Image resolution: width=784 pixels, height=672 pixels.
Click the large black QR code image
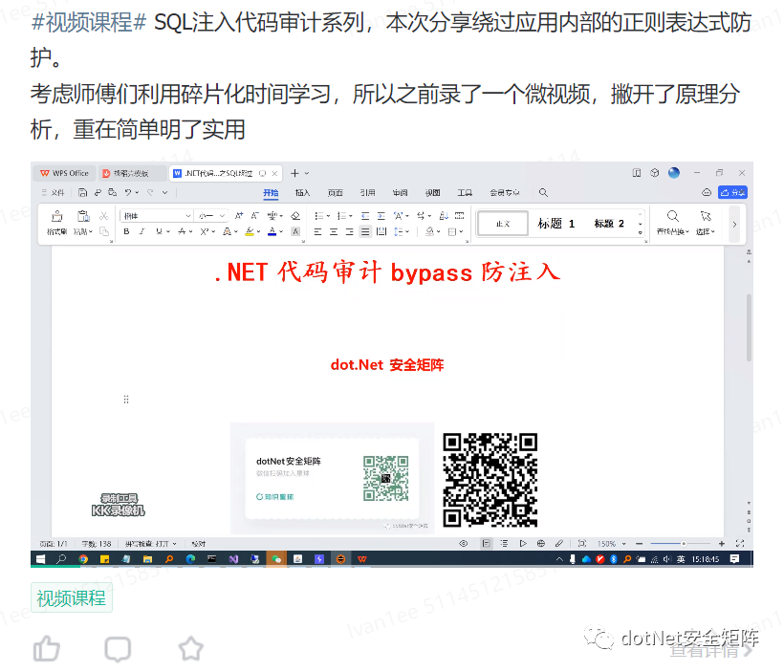tap(490, 480)
